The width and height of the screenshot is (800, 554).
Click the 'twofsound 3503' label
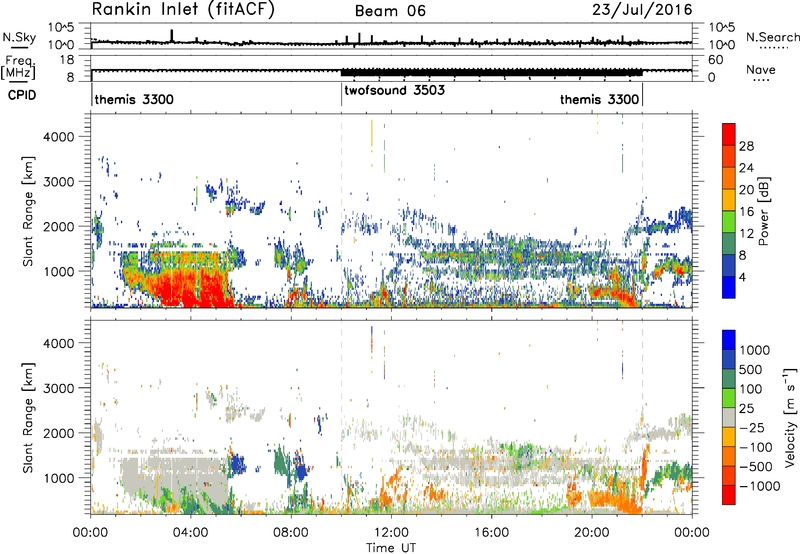pyautogui.click(x=394, y=90)
